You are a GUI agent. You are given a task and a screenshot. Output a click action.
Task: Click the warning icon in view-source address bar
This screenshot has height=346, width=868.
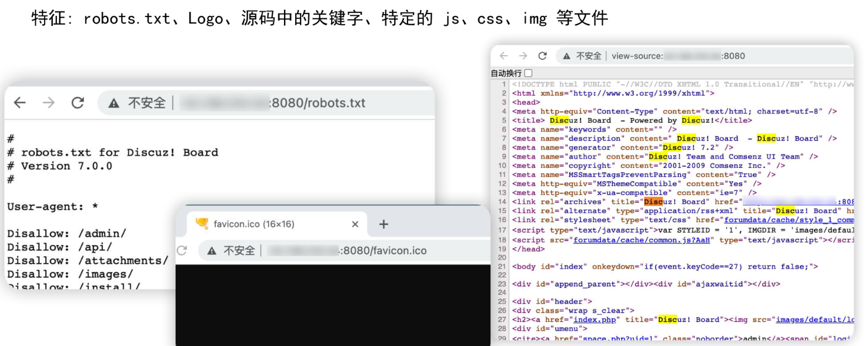pyautogui.click(x=566, y=56)
